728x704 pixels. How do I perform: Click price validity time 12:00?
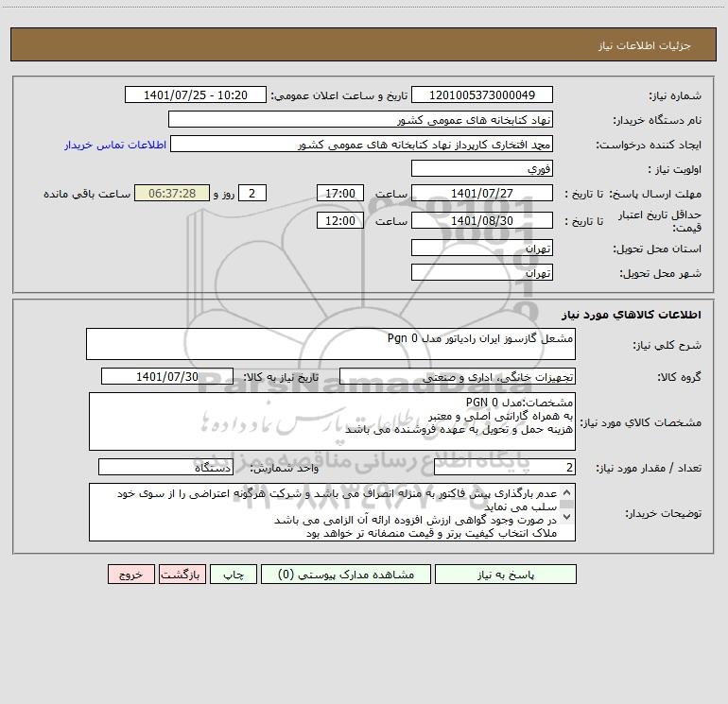(x=339, y=221)
